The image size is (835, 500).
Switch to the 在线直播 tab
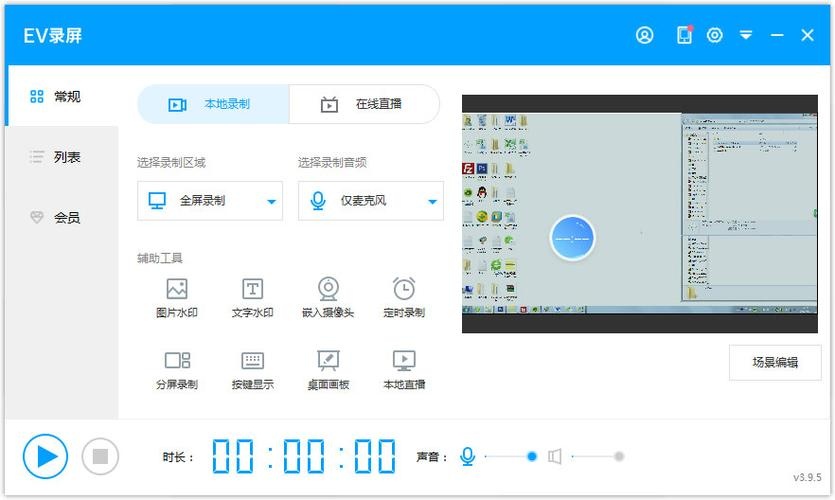[x=364, y=104]
